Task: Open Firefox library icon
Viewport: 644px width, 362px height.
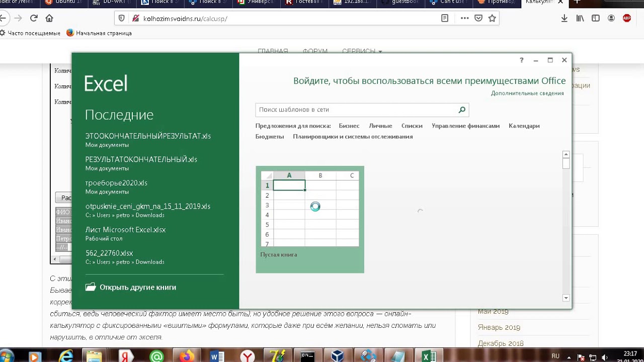Action: click(x=580, y=18)
